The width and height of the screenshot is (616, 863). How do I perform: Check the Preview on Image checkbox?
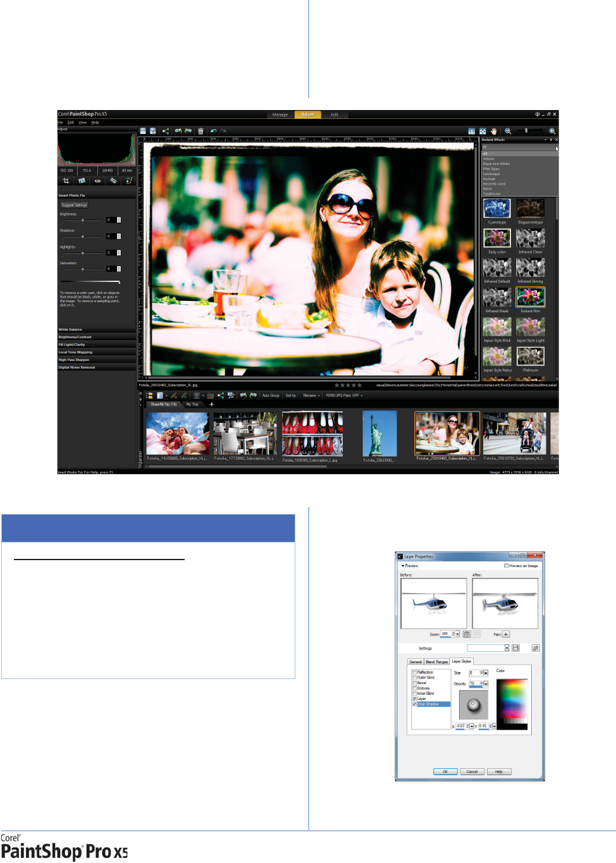pos(506,566)
